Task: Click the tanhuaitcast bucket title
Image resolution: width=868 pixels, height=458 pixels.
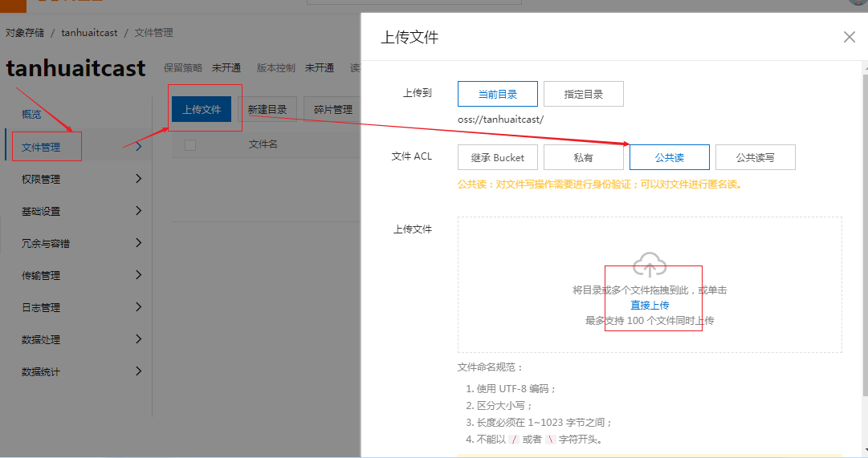Action: (x=75, y=68)
